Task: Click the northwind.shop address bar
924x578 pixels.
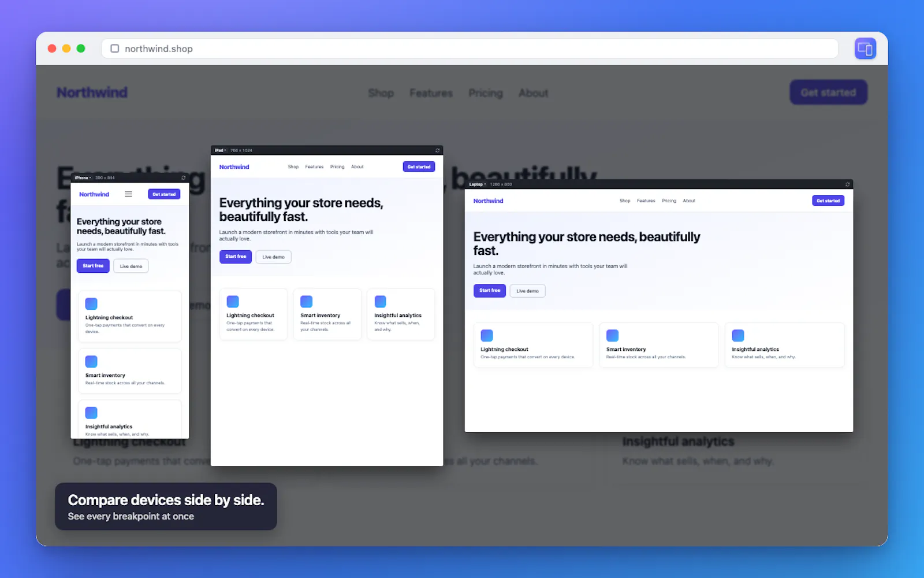Action: coord(470,49)
